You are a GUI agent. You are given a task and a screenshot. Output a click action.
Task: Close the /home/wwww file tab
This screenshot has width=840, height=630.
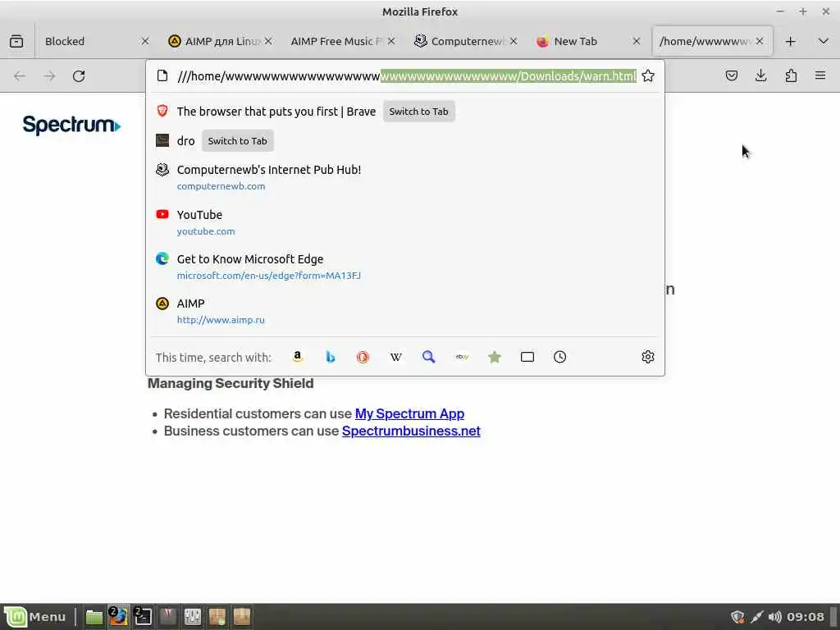coord(759,41)
